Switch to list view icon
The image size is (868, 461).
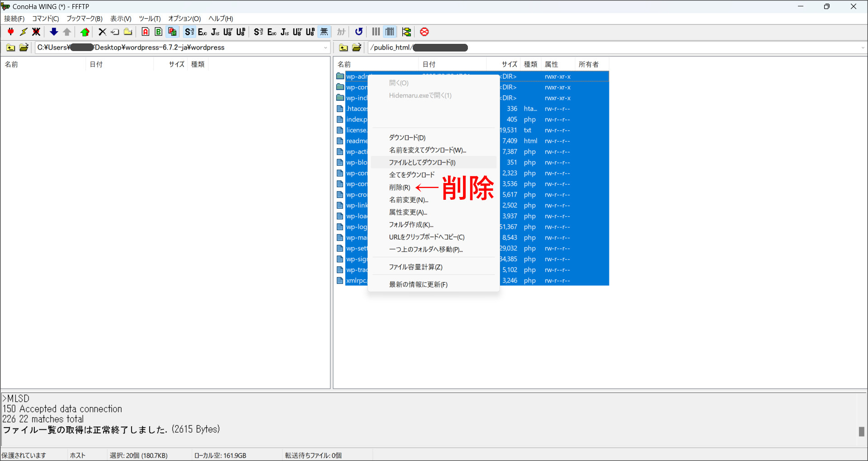coord(376,32)
